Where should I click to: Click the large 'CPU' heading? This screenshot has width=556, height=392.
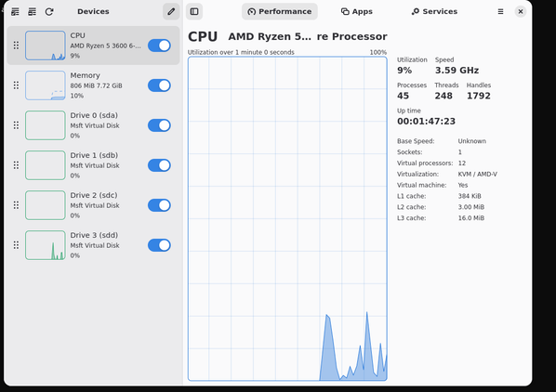coord(203,37)
